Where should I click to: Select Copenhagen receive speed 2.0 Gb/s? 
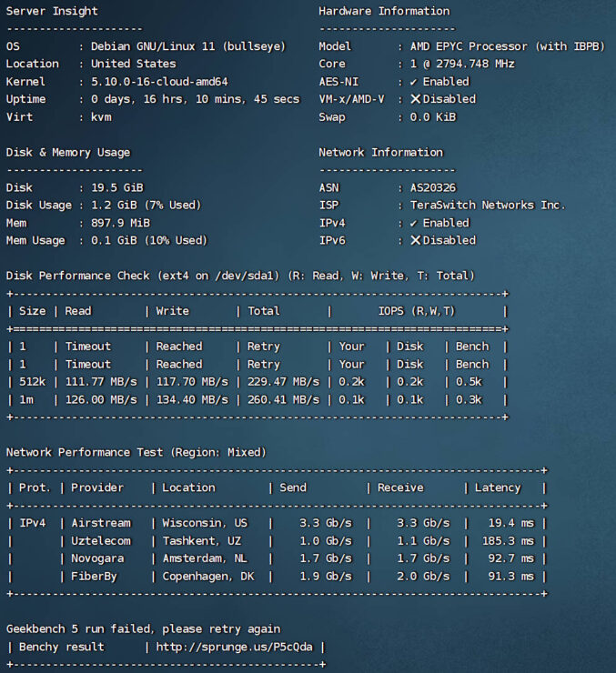click(423, 576)
